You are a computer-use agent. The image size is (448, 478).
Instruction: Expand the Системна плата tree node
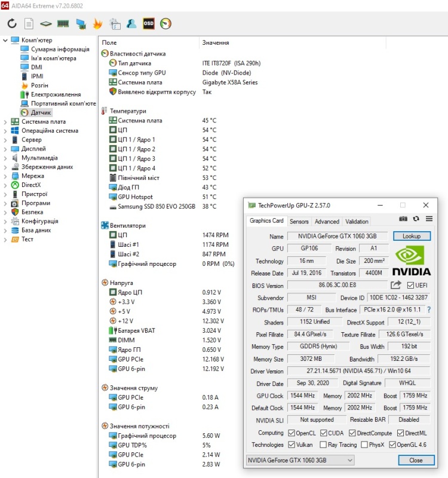5,122
